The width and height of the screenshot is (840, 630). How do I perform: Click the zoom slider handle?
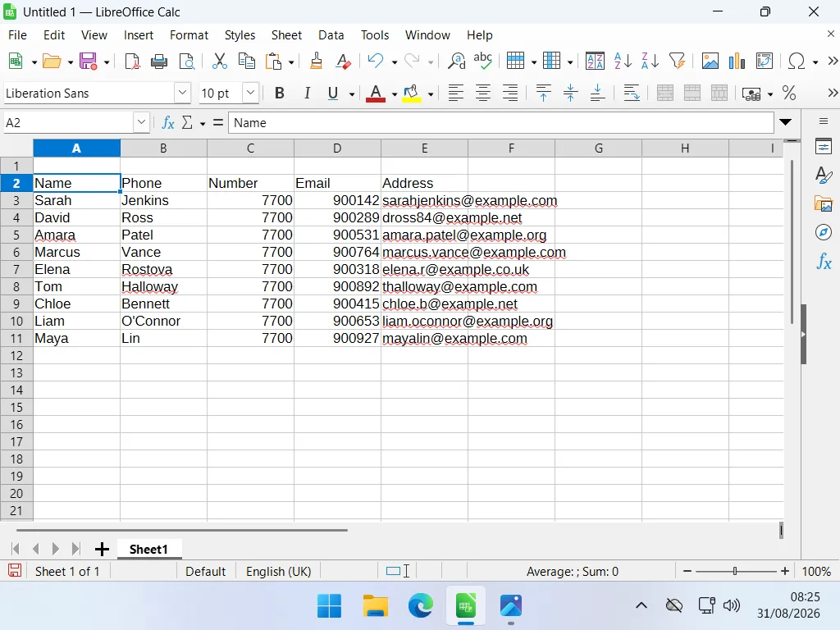(735, 571)
